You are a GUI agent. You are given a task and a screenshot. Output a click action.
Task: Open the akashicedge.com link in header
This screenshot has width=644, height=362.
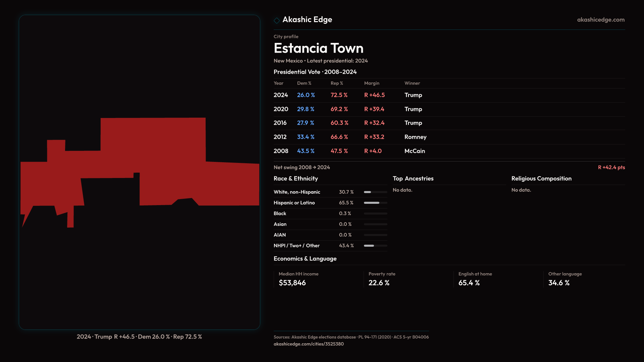[x=600, y=20]
